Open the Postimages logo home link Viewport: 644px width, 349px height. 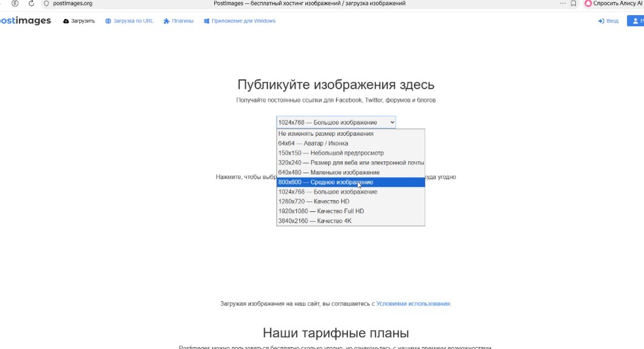coord(26,20)
